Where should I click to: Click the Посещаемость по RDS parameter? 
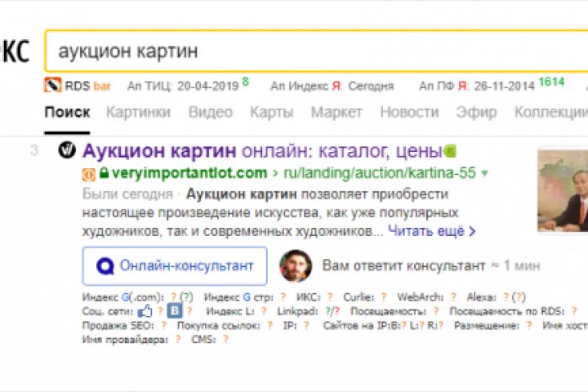point(513,311)
